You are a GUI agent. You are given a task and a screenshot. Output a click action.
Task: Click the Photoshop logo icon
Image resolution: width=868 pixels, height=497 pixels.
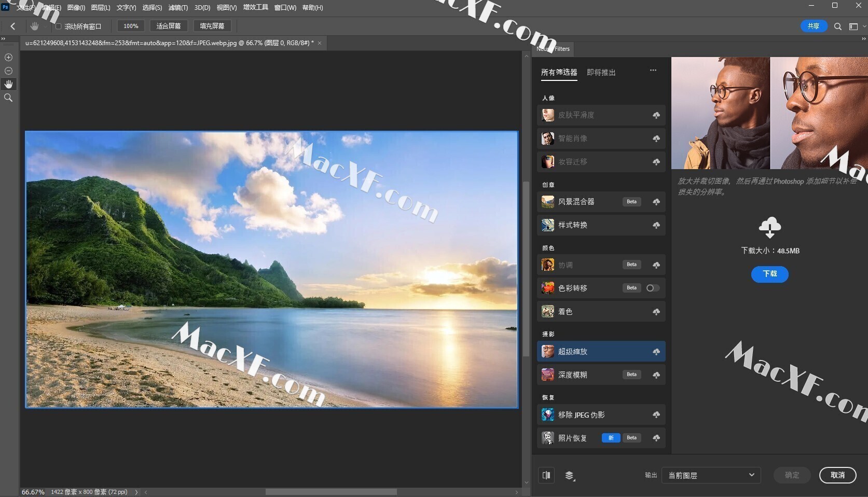[x=5, y=7]
